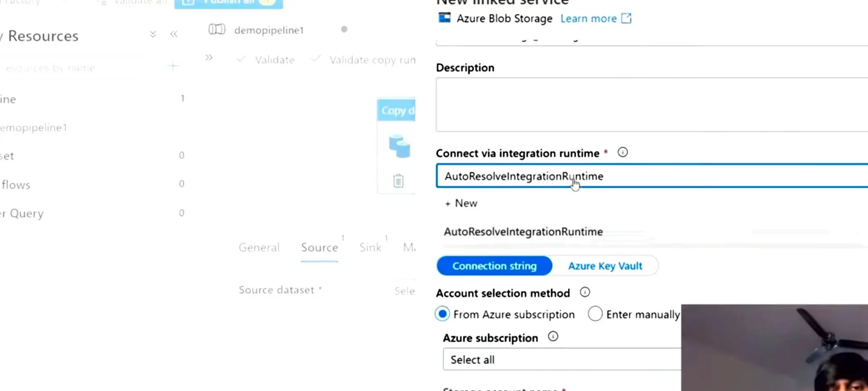868x391 pixels.
Task: Click Validate copy runtime button
Action: [364, 60]
